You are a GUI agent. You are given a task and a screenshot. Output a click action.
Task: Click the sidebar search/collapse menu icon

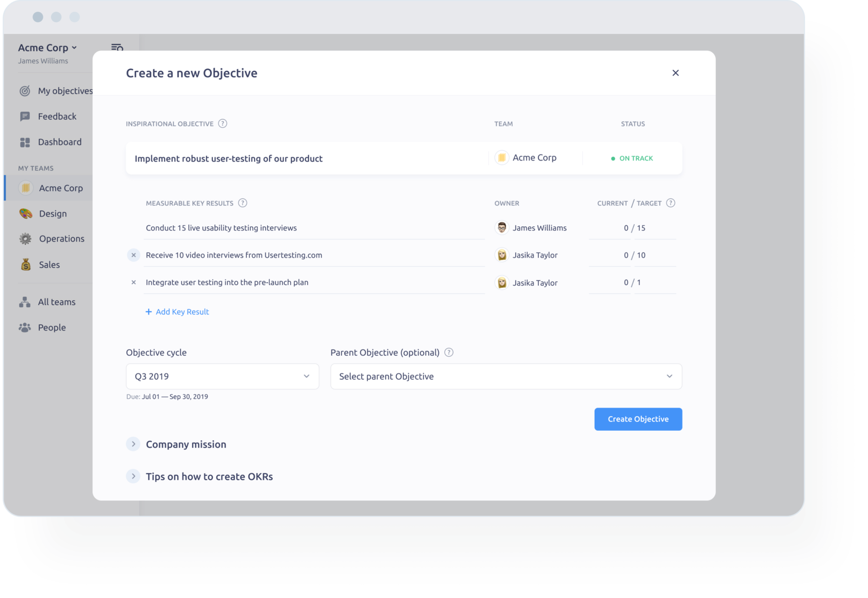coord(117,48)
